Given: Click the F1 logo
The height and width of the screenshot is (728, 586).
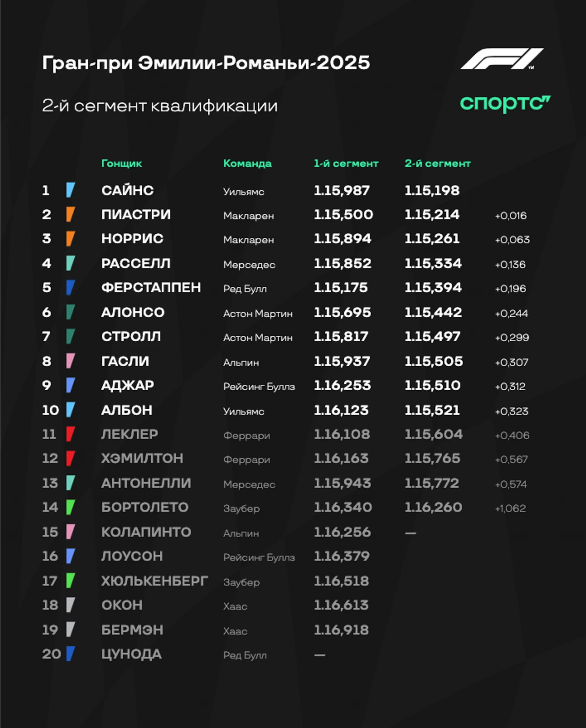Looking at the screenshot, I should (x=502, y=59).
